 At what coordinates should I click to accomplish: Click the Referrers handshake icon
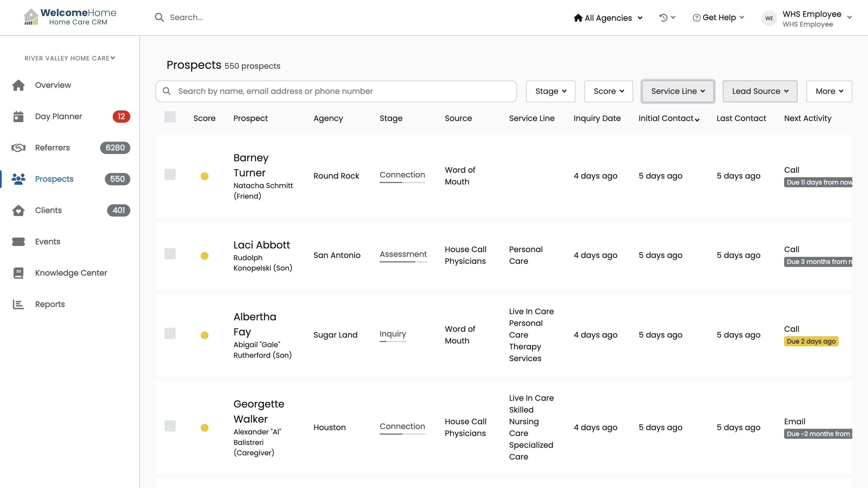coord(18,148)
